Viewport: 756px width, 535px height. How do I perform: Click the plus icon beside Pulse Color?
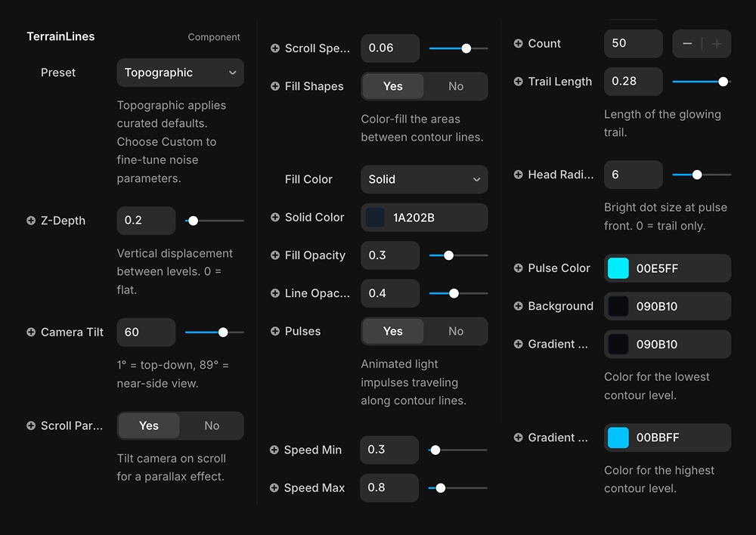pyautogui.click(x=519, y=268)
